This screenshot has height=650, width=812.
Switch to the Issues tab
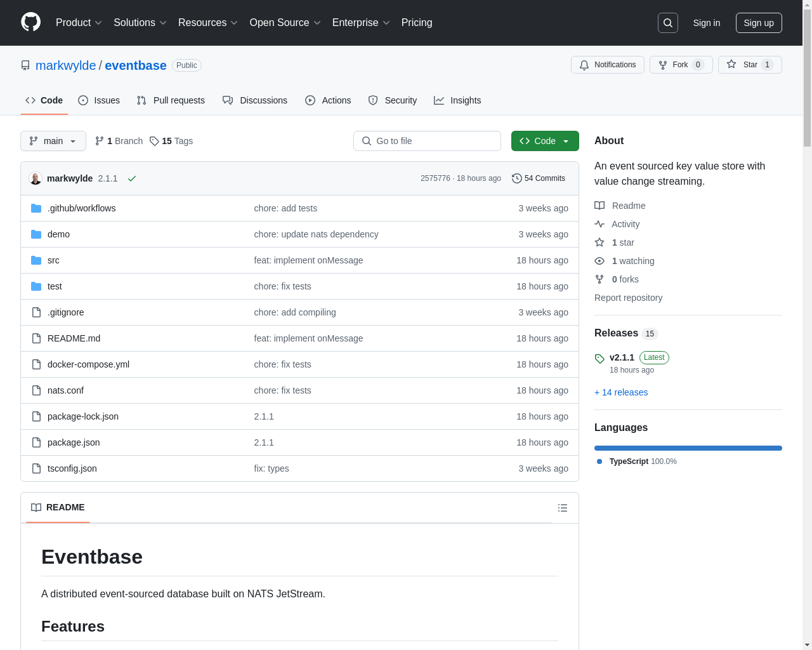pyautogui.click(x=99, y=100)
